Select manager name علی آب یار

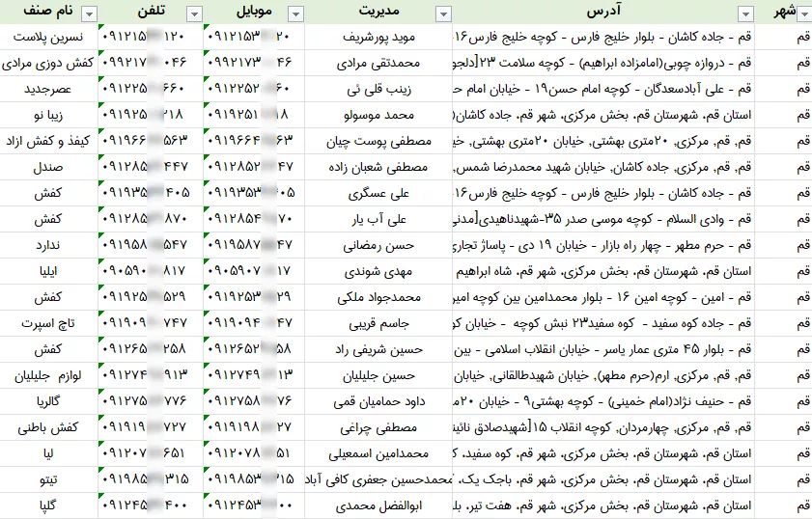click(378, 219)
